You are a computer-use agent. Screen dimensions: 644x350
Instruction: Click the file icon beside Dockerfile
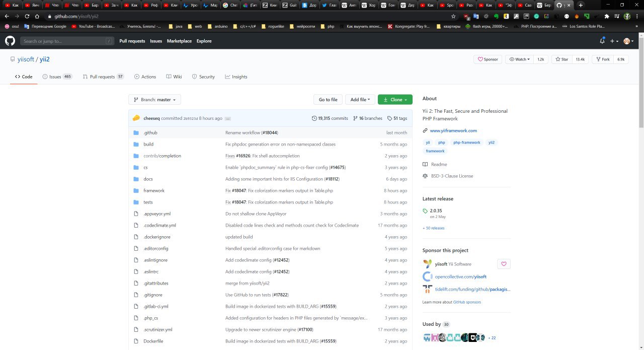(136, 341)
